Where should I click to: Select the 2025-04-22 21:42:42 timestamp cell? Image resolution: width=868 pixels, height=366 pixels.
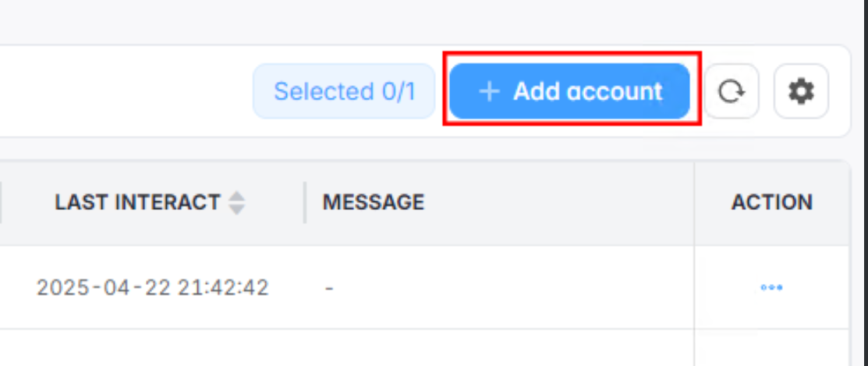coord(153,287)
